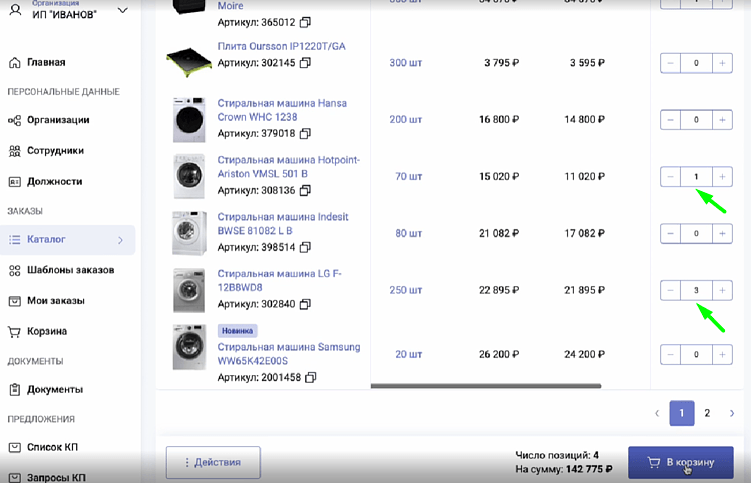
Task: Decrease quantity for LG F-12B8WD8
Action: click(671, 290)
